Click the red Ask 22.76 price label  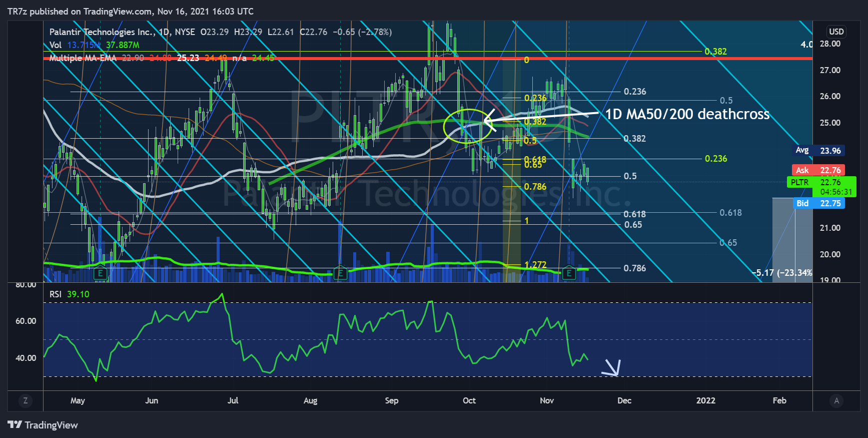pos(818,170)
